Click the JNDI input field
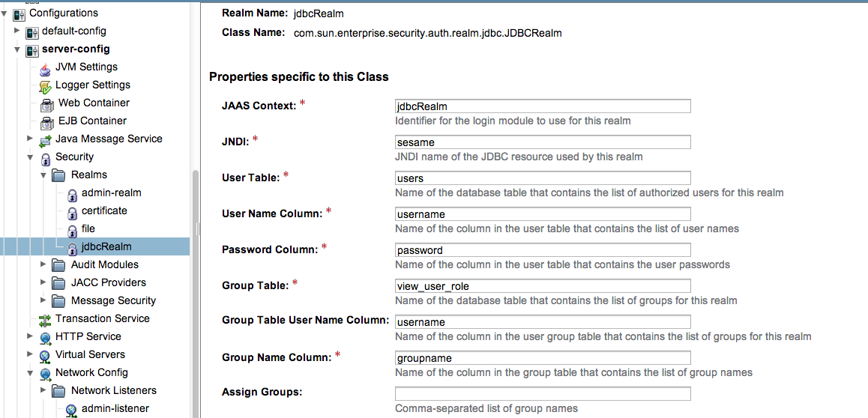The image size is (868, 418). pos(542,142)
